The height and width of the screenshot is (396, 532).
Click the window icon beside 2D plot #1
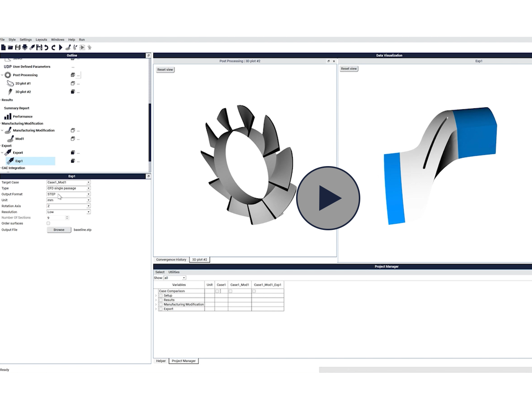click(73, 83)
